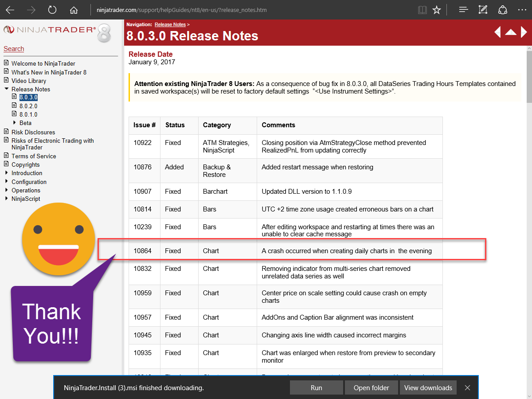The height and width of the screenshot is (399, 532).
Task: Go back in the browser
Action: [x=10, y=10]
